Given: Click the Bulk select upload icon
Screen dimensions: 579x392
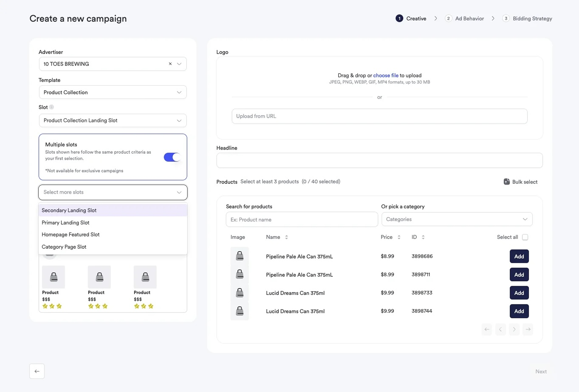Looking at the screenshot, I should pos(507,182).
